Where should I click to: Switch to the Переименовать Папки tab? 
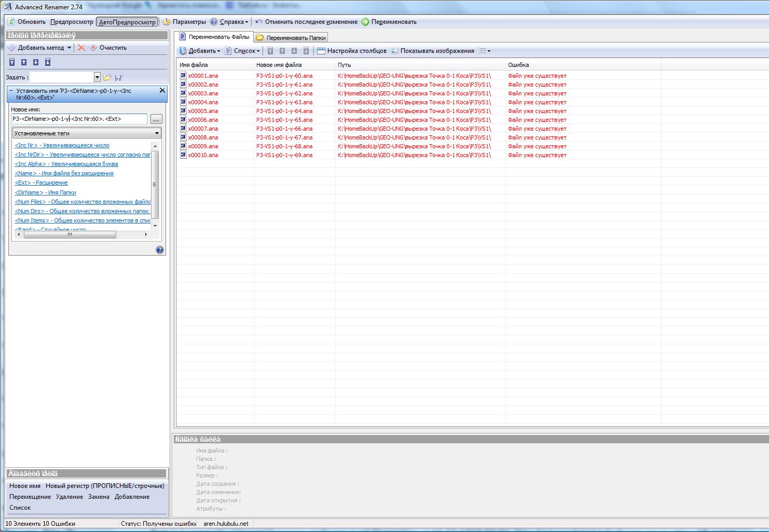(291, 38)
